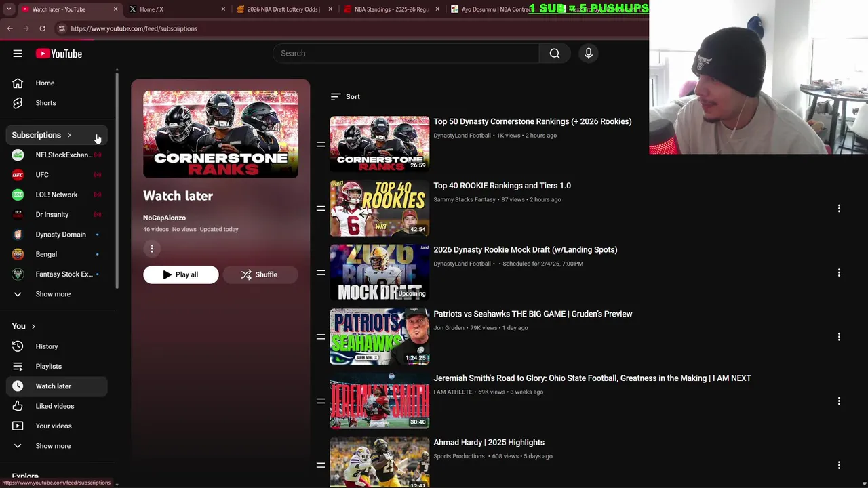Open Cornerstone Ranks playlist cover image
Image resolution: width=868 pixels, height=488 pixels.
pyautogui.click(x=220, y=134)
